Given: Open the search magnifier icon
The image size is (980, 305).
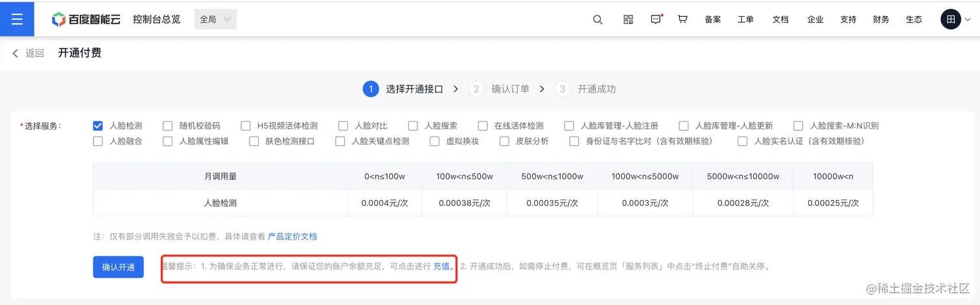Looking at the screenshot, I should coord(598,19).
